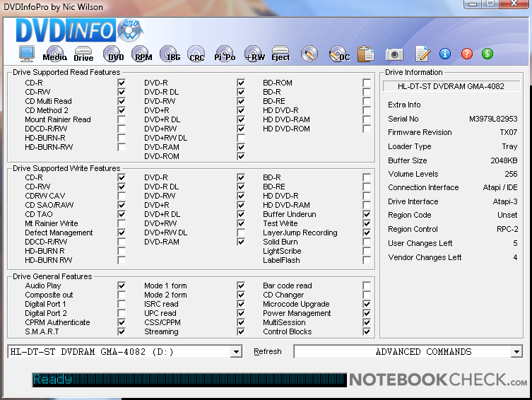Start the CRC check tool
This screenshot has height=400, width=532.
(196, 54)
